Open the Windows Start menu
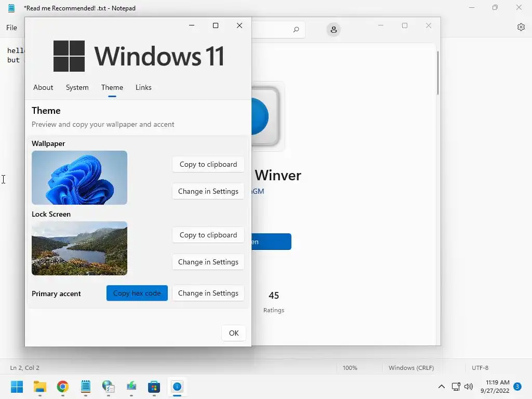 tap(17, 387)
